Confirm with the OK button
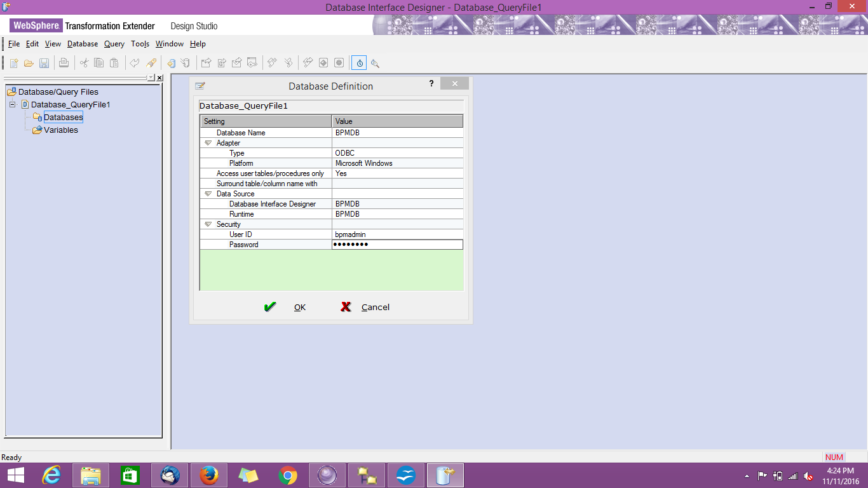Viewport: 868px width, 488px height. tap(299, 307)
